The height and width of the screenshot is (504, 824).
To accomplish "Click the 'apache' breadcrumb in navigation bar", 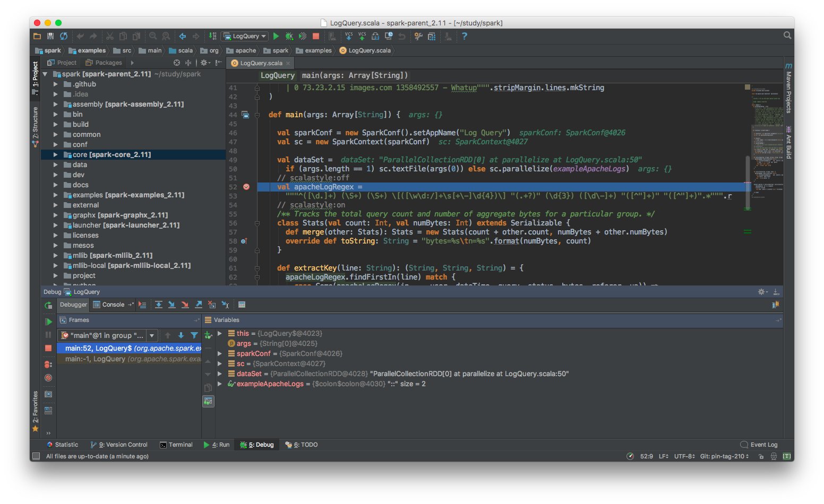I will [x=242, y=50].
